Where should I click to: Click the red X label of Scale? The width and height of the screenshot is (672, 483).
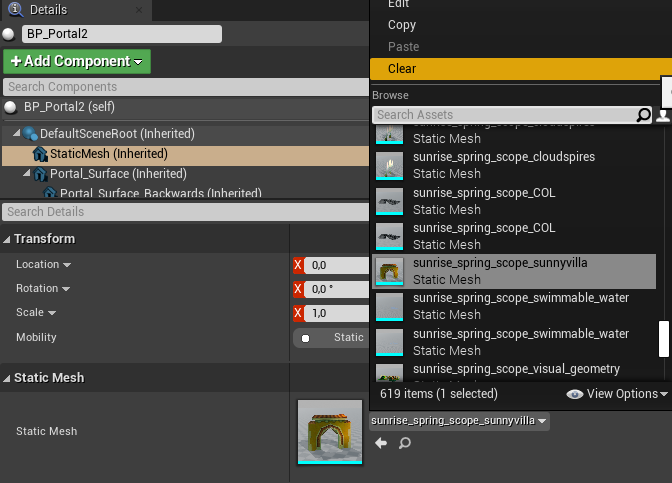(x=298, y=313)
